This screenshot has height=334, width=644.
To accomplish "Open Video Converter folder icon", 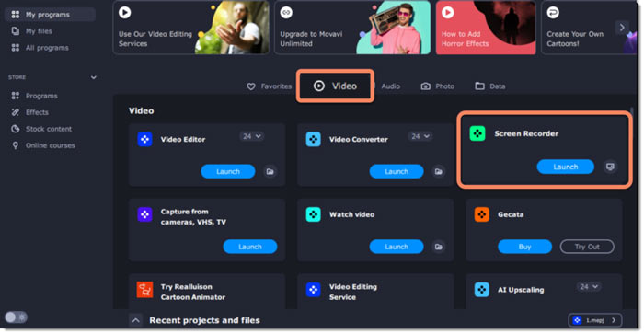I will pyautogui.click(x=439, y=171).
